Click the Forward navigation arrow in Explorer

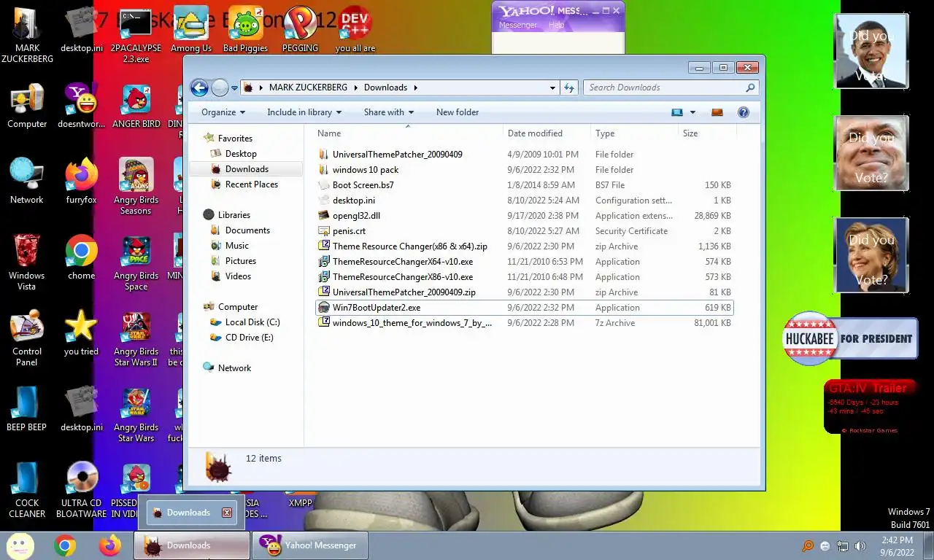pos(220,87)
